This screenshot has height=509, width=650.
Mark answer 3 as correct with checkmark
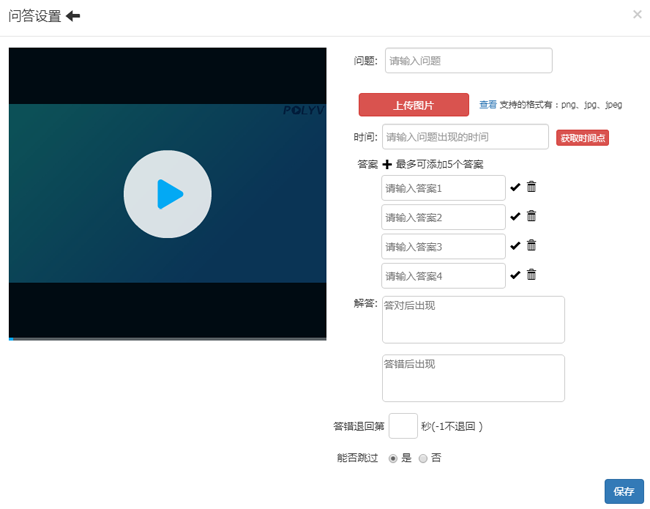pyautogui.click(x=515, y=246)
